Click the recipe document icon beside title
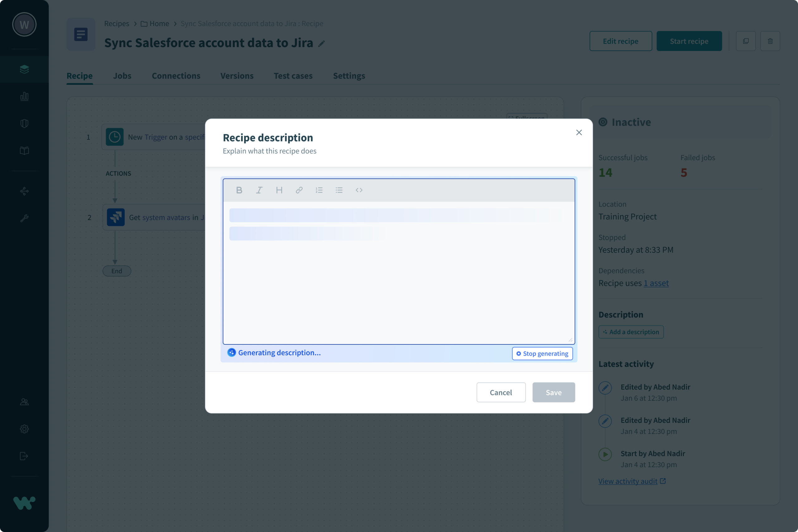The width and height of the screenshot is (798, 532). click(81, 34)
